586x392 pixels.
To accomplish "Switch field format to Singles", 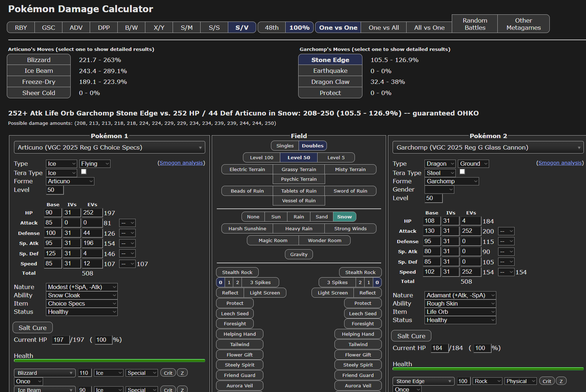I will [285, 146].
